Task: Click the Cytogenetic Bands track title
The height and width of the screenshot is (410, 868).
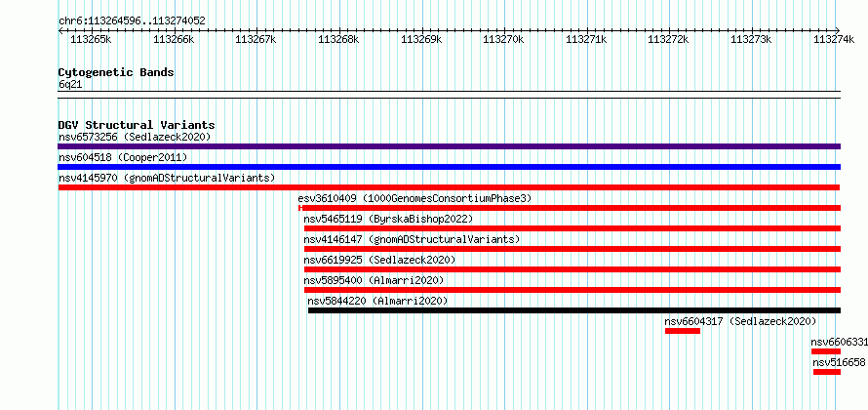Action: [x=116, y=72]
